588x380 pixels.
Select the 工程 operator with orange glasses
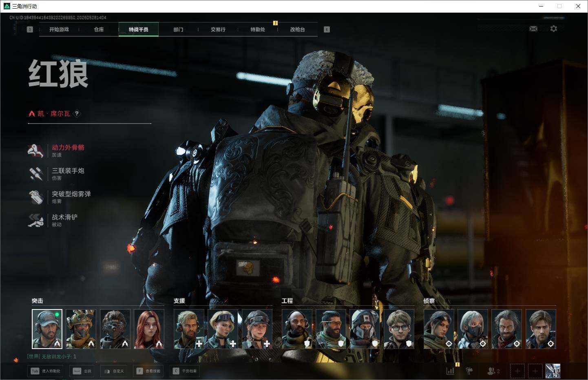point(331,329)
